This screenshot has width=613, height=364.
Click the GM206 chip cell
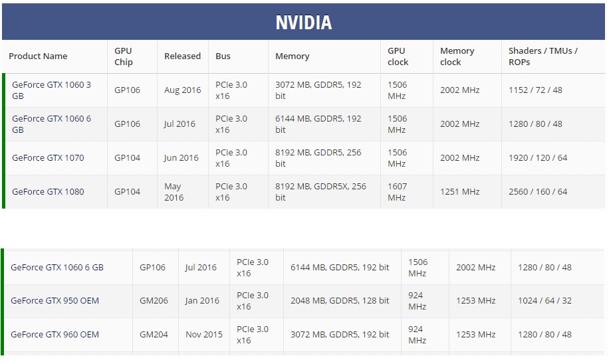154,301
